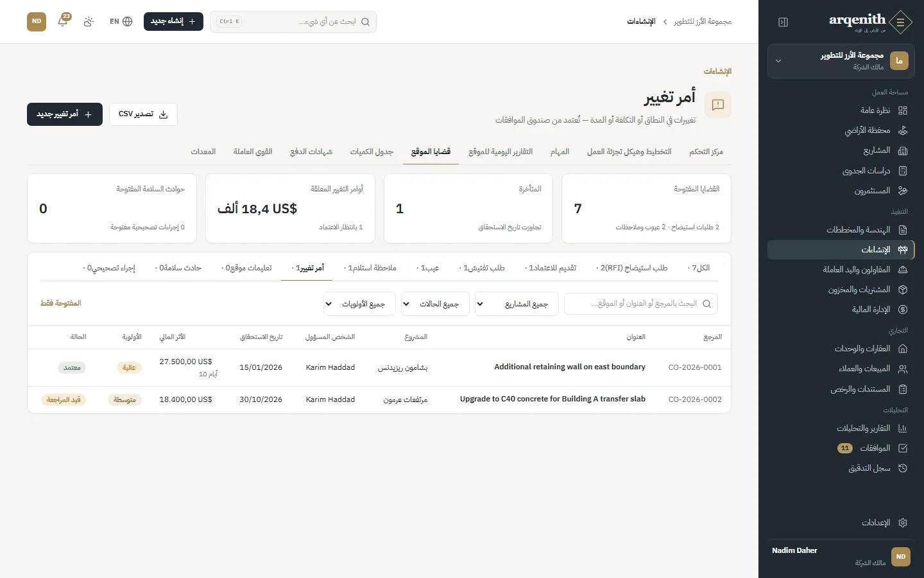Screen dimensions: 924x578
Task: Click the سجل التدقيق history icon
Action: point(903,468)
